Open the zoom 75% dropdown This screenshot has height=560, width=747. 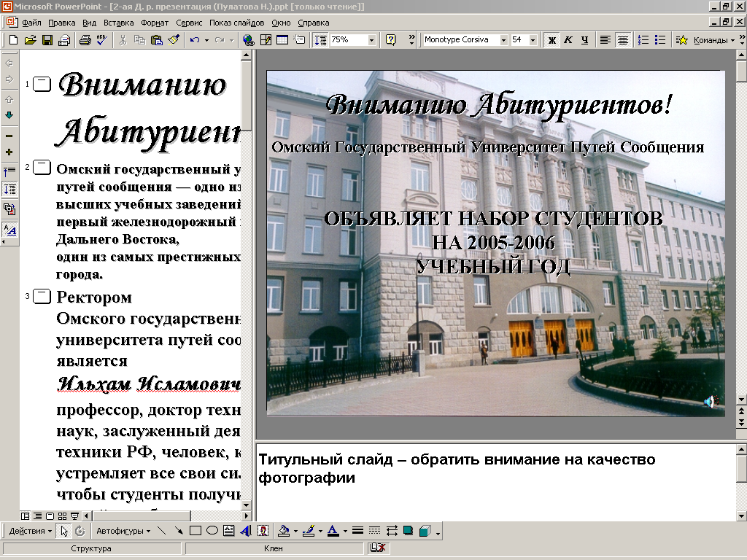[371, 40]
